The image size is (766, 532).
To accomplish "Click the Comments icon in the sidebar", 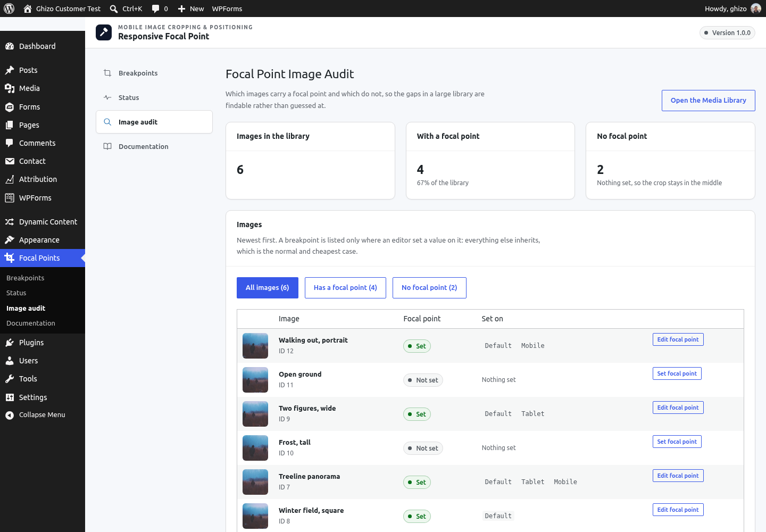I will click(10, 143).
